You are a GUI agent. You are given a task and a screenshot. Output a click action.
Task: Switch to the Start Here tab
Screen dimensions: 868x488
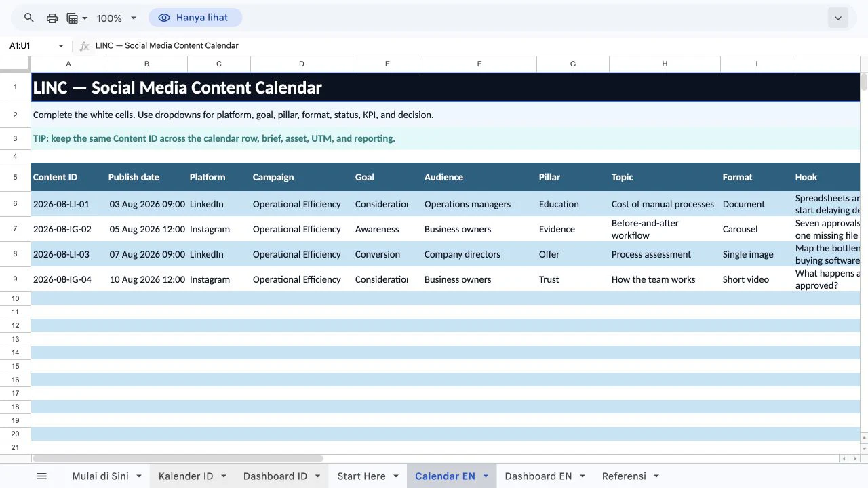361,476
